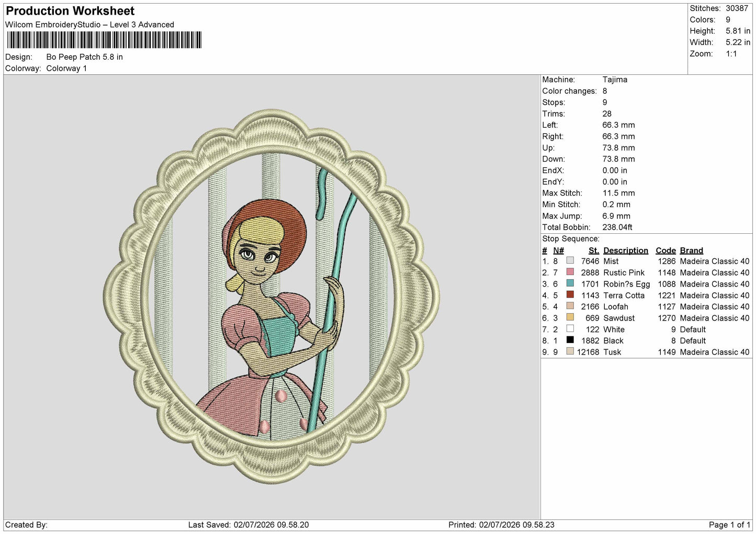Click the 'St.' column header
This screenshot has height=534, width=756.
[594, 251]
